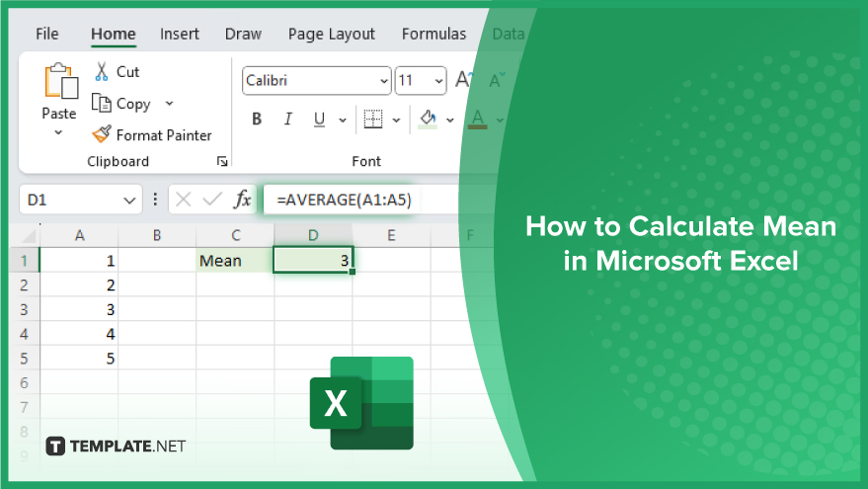Image resolution: width=868 pixels, height=489 pixels.
Task: Open the Fill Color palette arrow
Action: (x=450, y=120)
